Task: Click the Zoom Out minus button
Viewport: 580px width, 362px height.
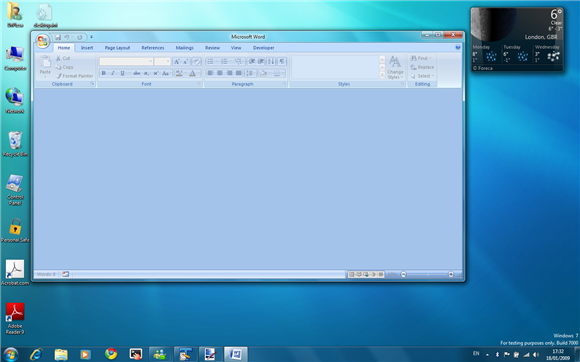Action: tap(404, 274)
